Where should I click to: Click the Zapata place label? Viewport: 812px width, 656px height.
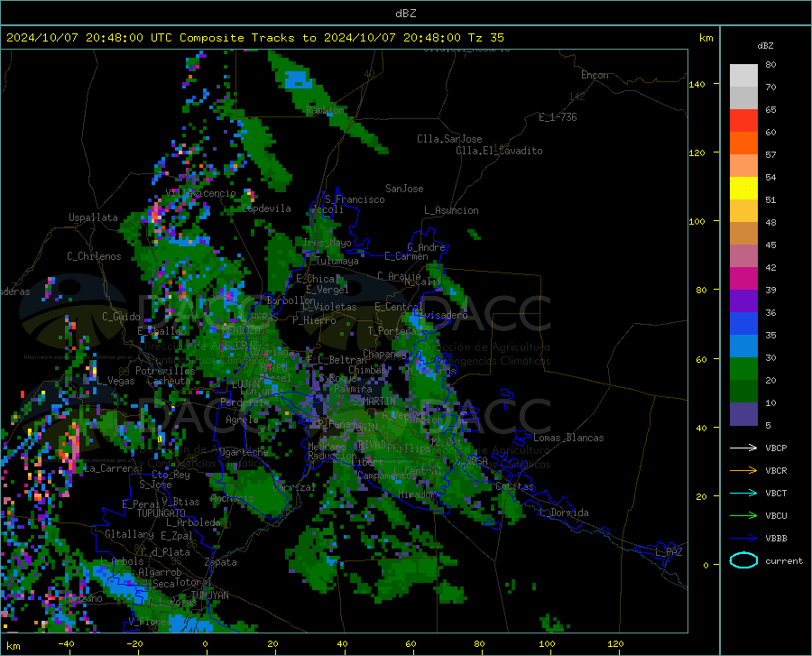pos(221,562)
